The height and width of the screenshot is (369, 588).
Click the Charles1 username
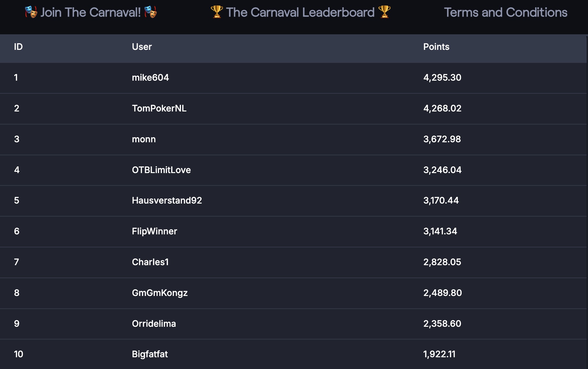[150, 262]
